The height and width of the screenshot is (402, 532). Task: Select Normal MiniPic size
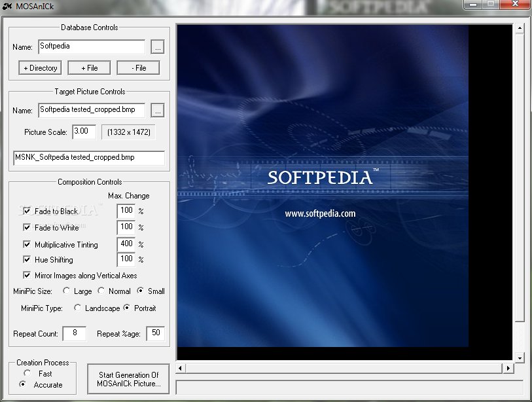pyautogui.click(x=101, y=291)
